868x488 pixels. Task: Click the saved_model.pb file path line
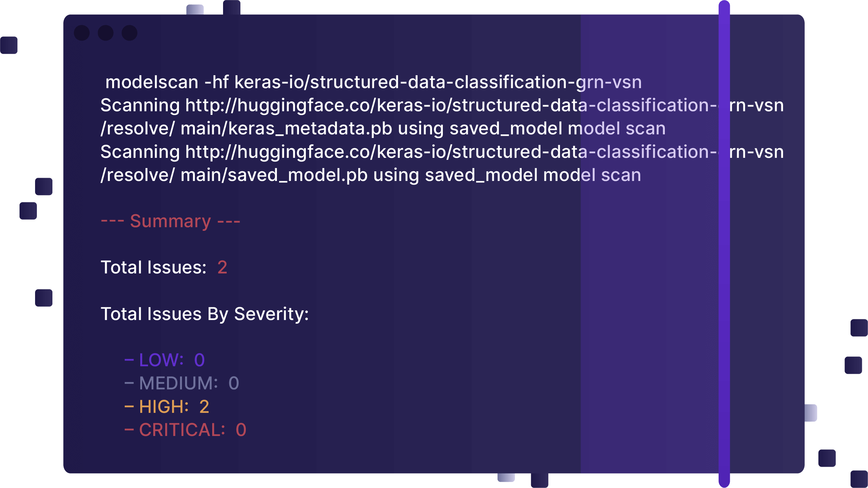[x=371, y=175]
